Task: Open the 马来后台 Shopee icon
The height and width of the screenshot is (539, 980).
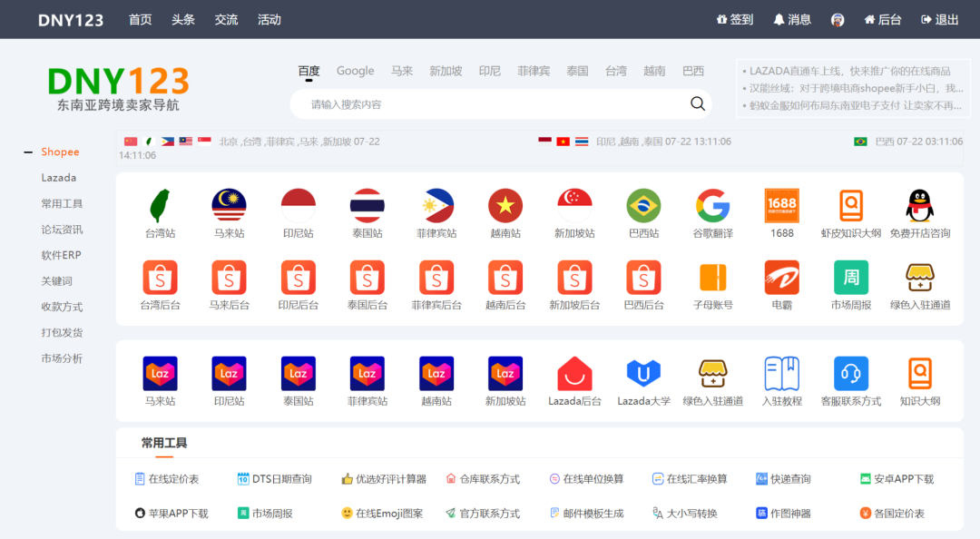Action: pos(229,278)
